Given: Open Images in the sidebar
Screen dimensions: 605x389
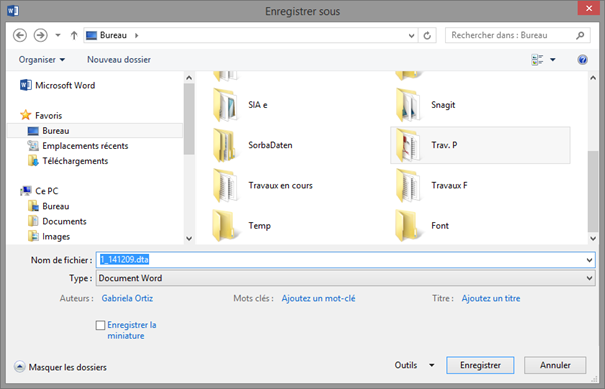Looking at the screenshot, I should point(49,237).
